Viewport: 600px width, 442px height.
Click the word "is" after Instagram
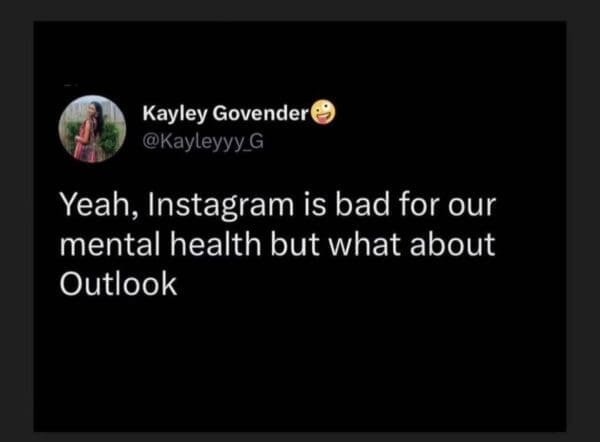coord(315,203)
